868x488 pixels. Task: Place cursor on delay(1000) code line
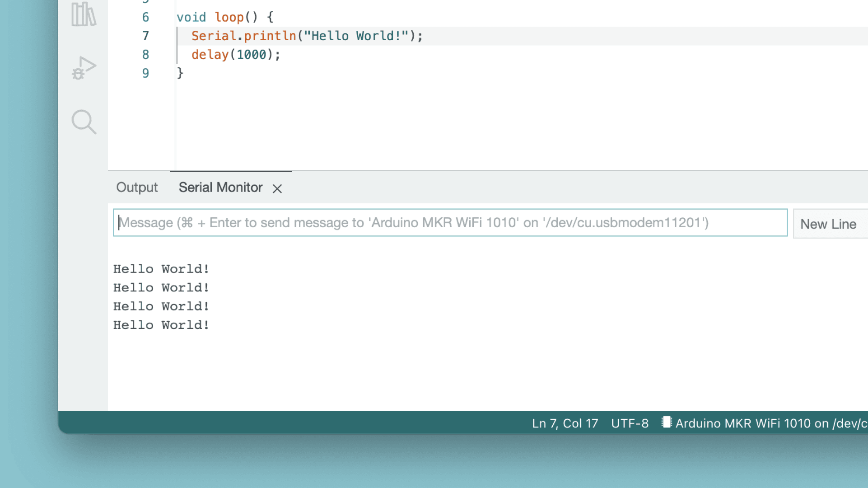click(x=236, y=55)
